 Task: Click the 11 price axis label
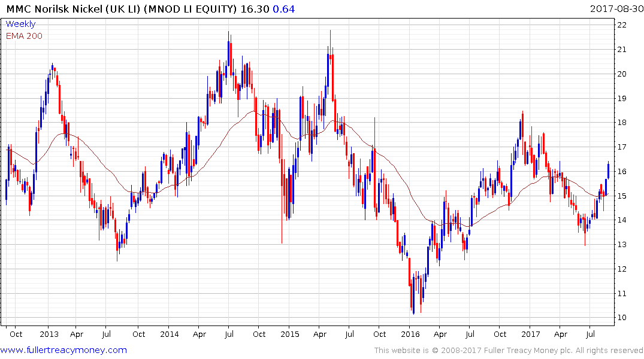[x=622, y=293]
